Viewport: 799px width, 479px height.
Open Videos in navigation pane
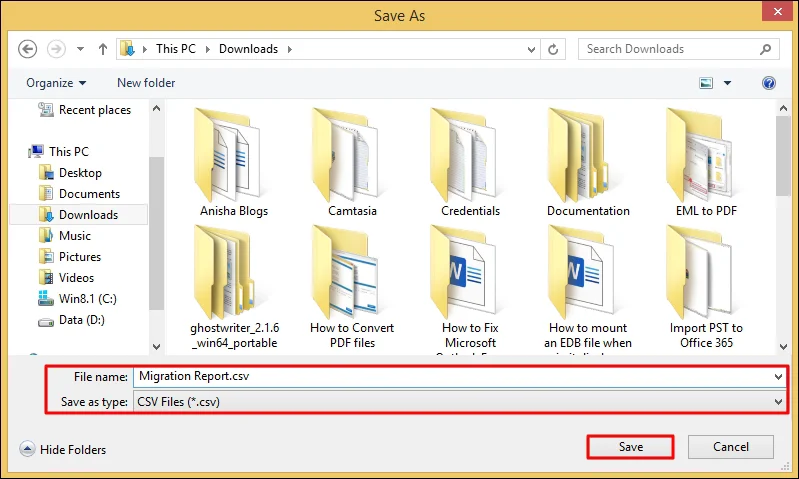[76, 278]
